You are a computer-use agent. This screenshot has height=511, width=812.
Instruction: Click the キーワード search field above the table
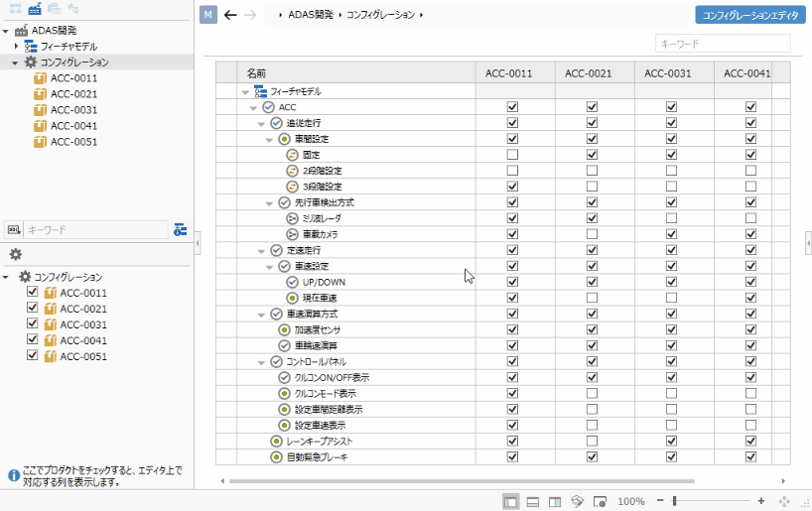[723, 44]
